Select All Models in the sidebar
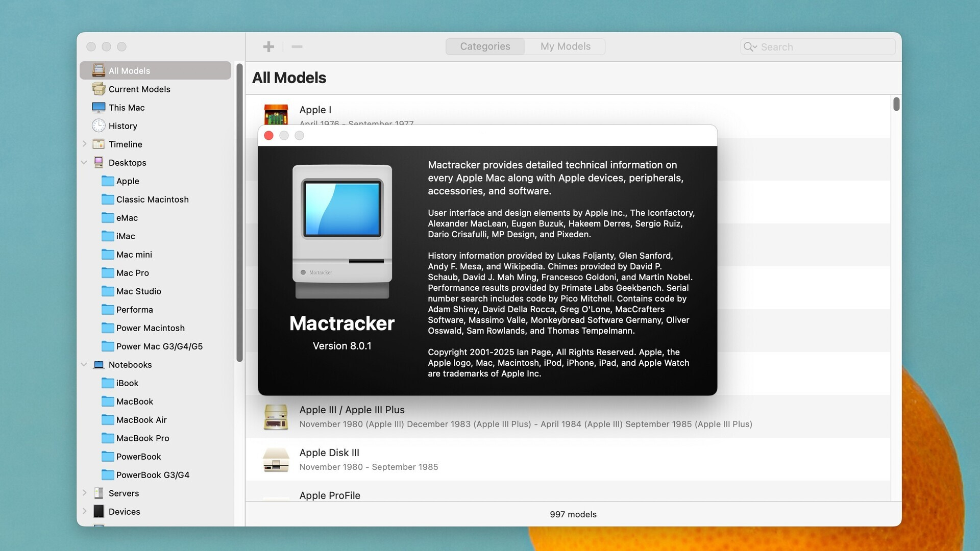Screen dimensions: 980x551 point(155,70)
